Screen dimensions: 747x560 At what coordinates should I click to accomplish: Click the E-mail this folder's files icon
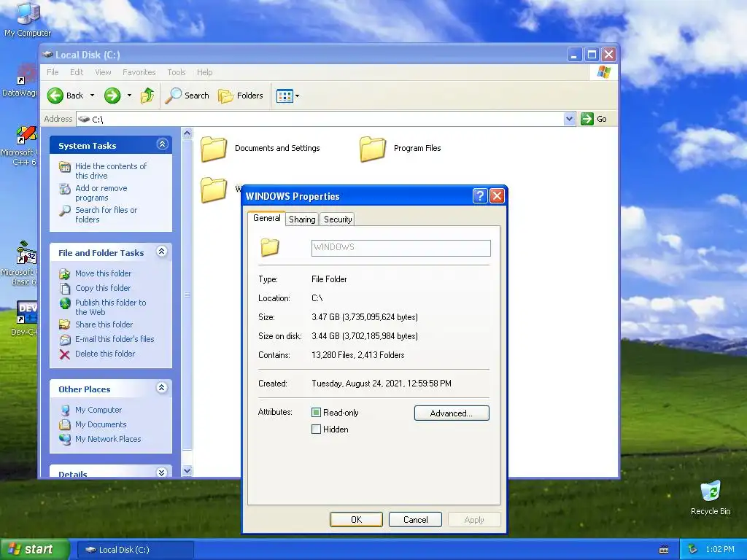pos(65,340)
